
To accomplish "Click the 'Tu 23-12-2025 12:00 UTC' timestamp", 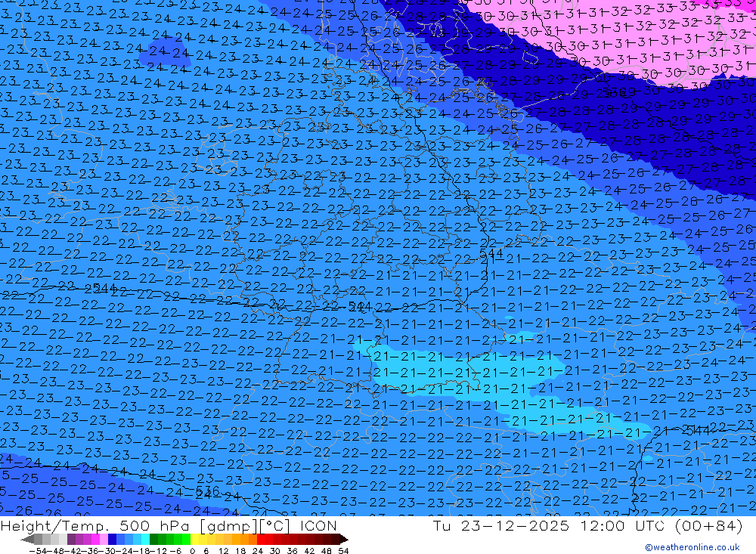I will pyautogui.click(x=549, y=525).
